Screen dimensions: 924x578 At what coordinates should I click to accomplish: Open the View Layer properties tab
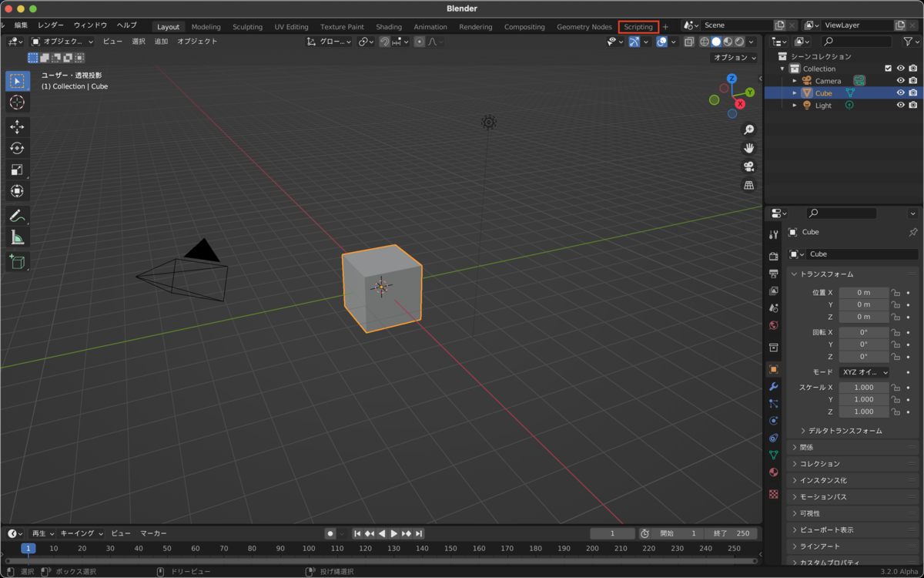pos(774,291)
